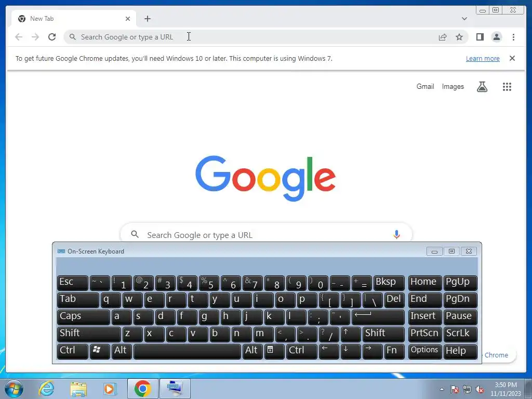The image size is (532, 399).
Task: Open Windows Explorer from taskbar
Action: coord(78,389)
